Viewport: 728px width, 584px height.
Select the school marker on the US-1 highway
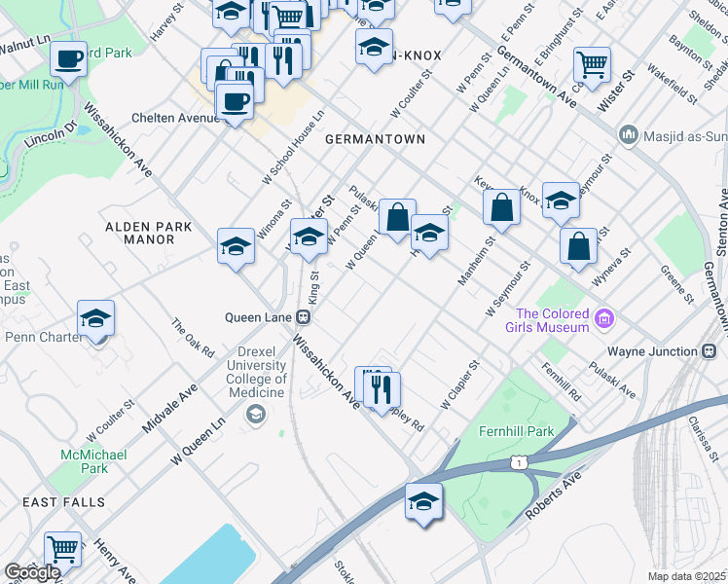pyautogui.click(x=423, y=504)
